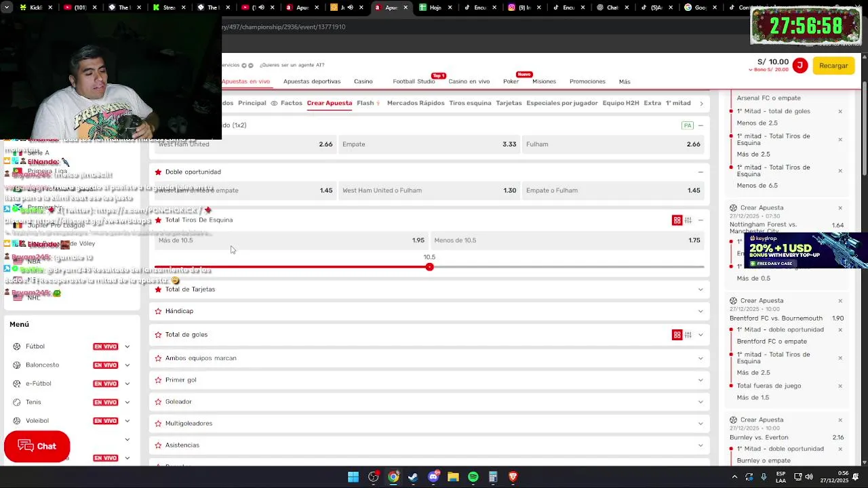The image size is (868, 488).
Task: Open Discord from the taskbar
Action: [x=433, y=477]
